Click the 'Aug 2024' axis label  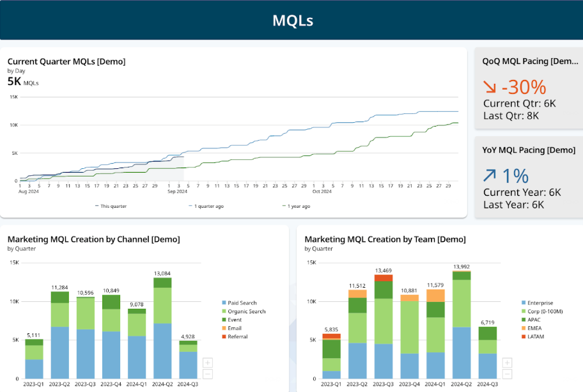point(29,192)
